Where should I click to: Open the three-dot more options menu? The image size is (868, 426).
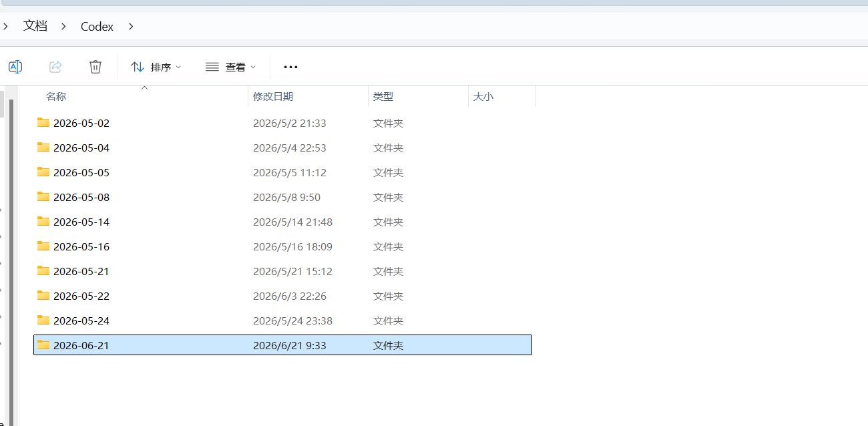290,67
